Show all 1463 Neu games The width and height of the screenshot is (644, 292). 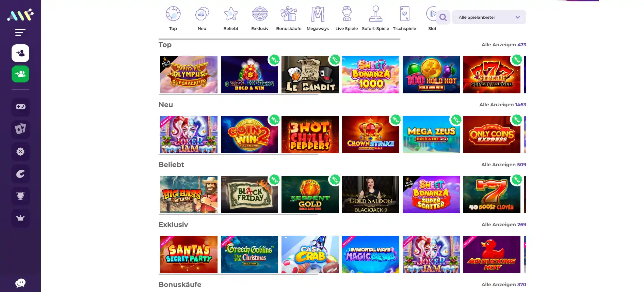(503, 105)
